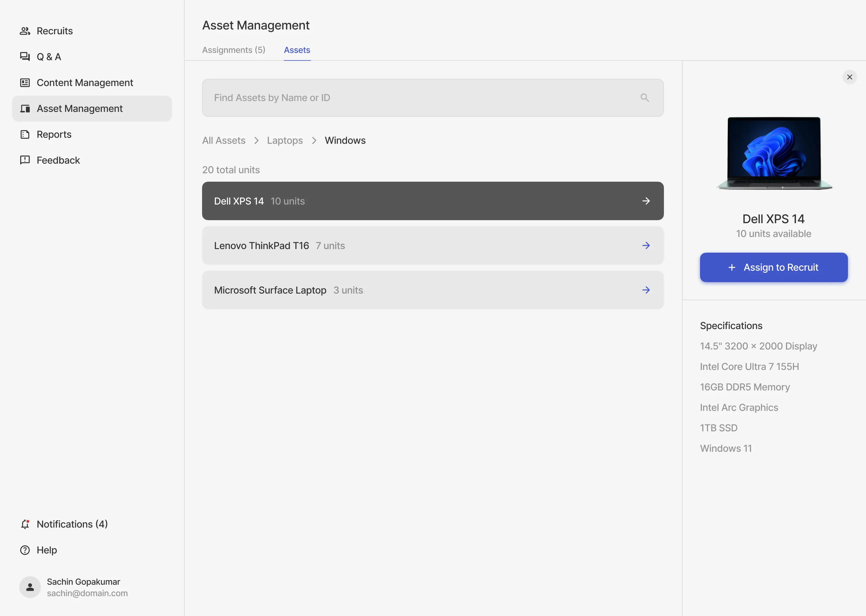This screenshot has width=866, height=616.
Task: Click '10 units available' text
Action: [773, 234]
